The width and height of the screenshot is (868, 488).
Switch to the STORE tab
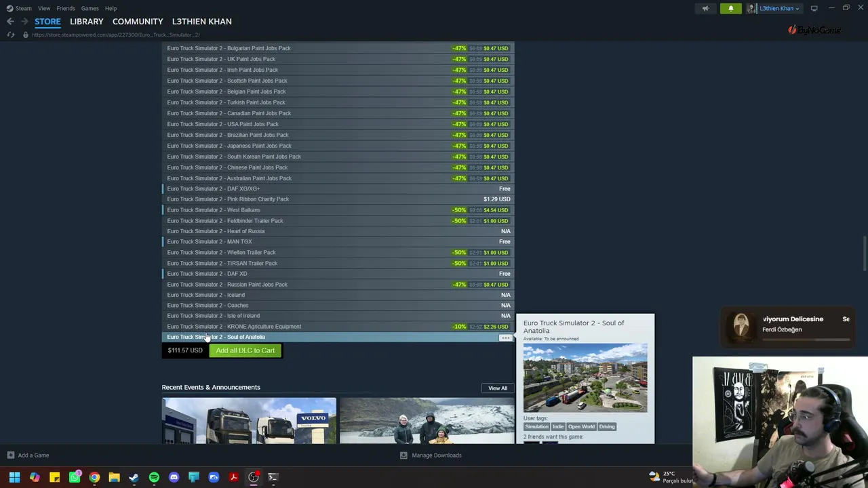tap(47, 22)
